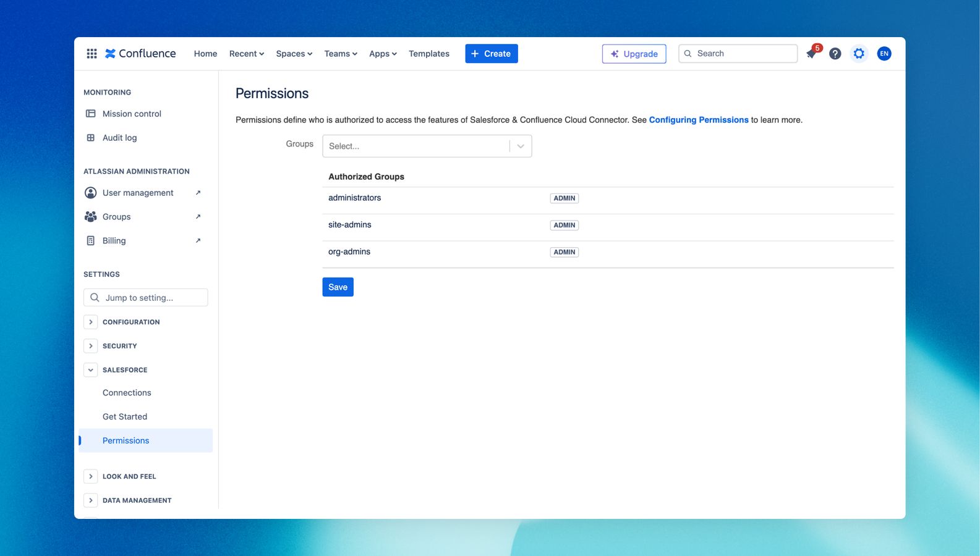Open the app switcher grid icon

click(x=92, y=54)
